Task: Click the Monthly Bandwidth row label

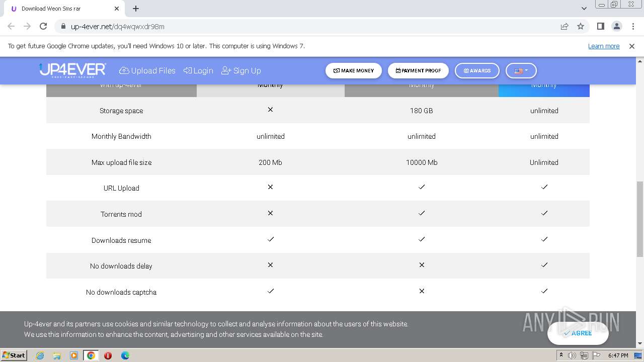Action: click(x=121, y=136)
